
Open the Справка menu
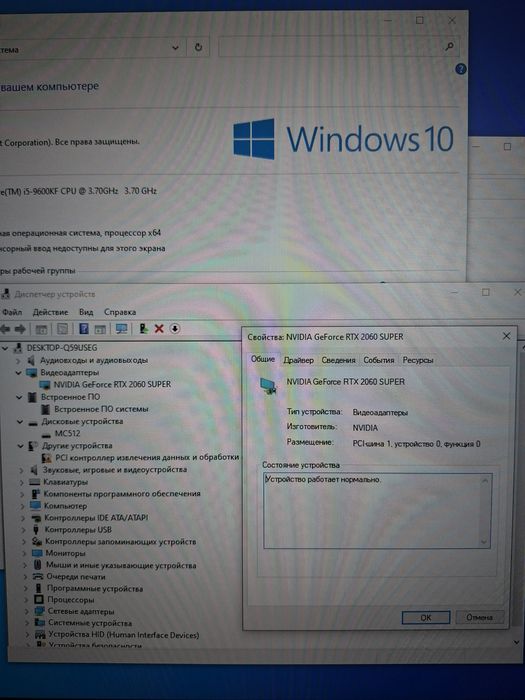(120, 312)
